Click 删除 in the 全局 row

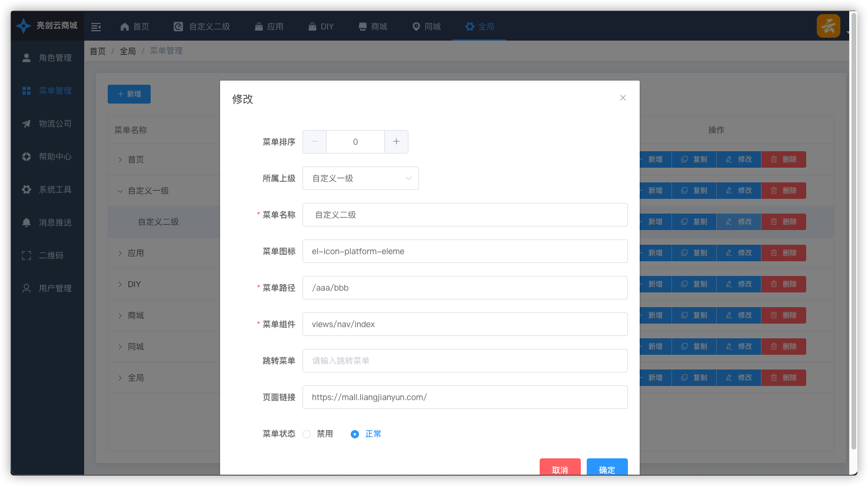[x=784, y=378]
